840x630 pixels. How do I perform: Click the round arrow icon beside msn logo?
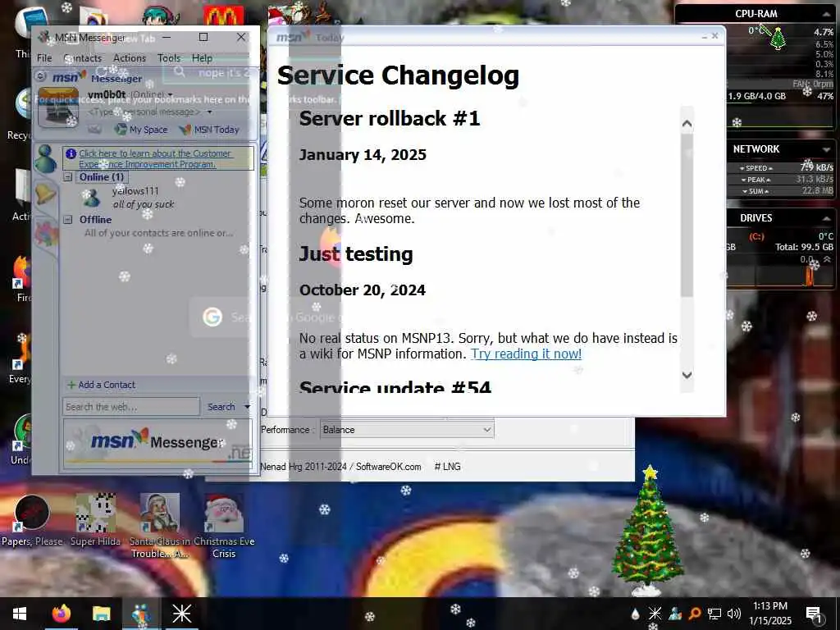click(41, 76)
